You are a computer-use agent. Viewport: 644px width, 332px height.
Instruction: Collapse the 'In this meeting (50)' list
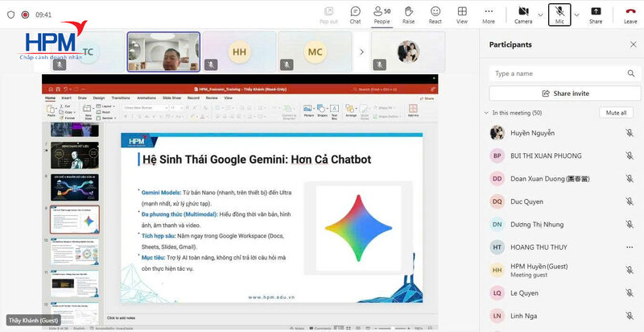point(485,113)
